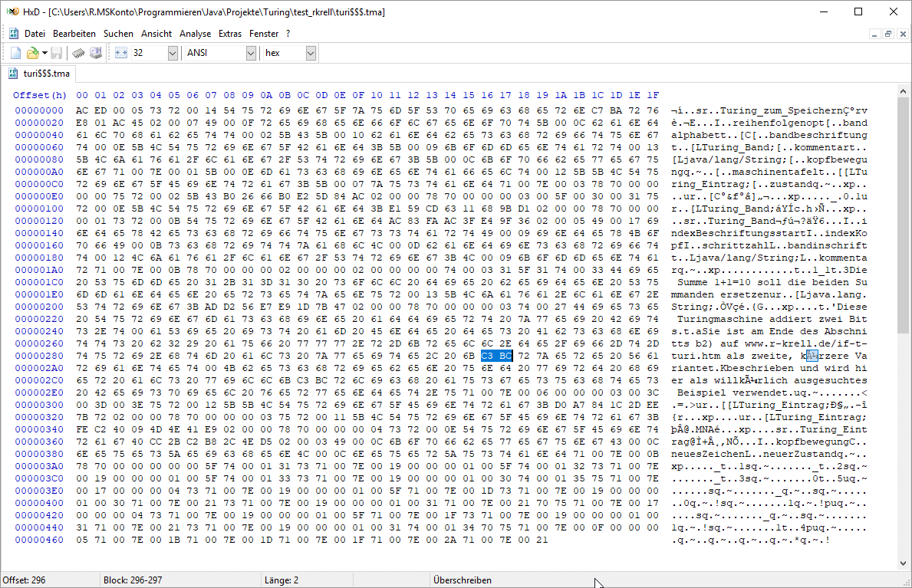Open a file with the folder icon
The height and width of the screenshot is (588, 912).
click(32, 53)
